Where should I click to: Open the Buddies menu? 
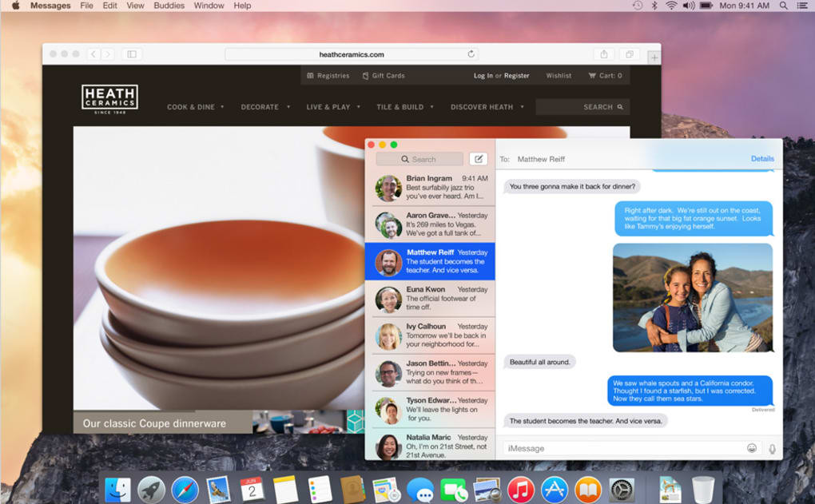[x=169, y=6]
